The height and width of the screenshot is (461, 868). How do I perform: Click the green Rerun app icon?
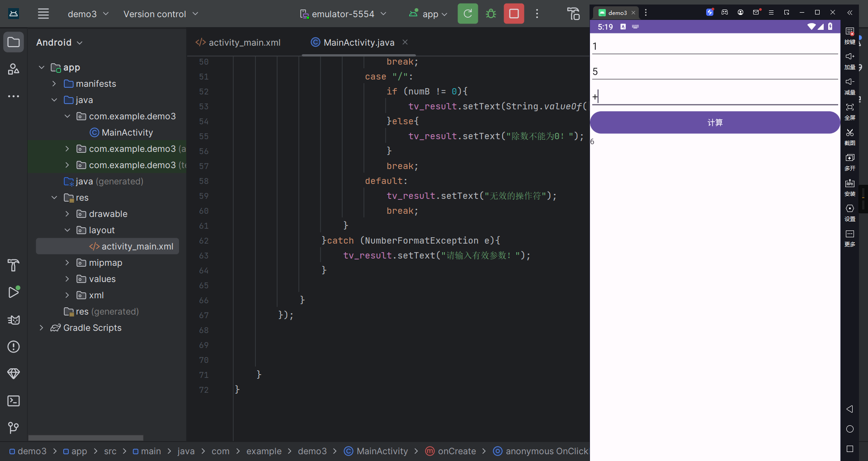tap(468, 14)
